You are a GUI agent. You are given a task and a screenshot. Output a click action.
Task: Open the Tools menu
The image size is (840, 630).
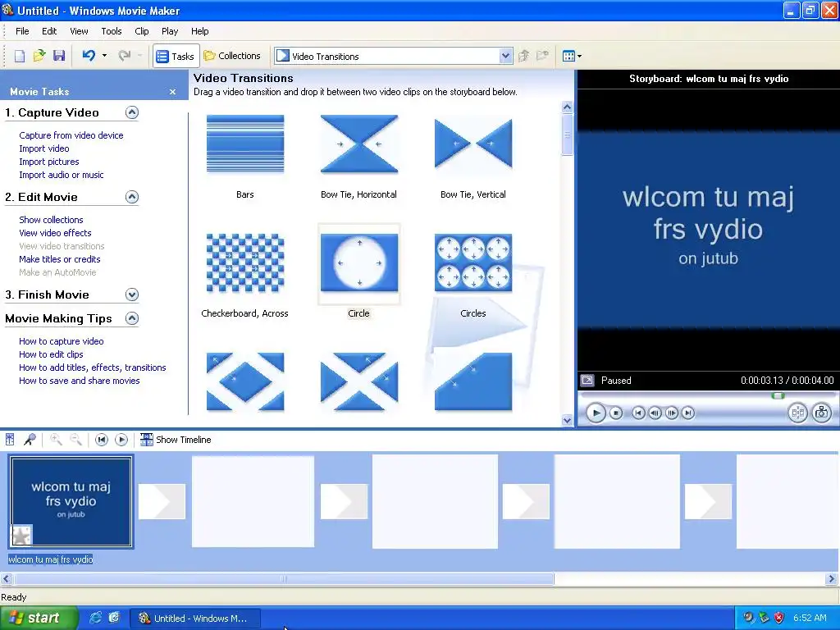(x=112, y=31)
